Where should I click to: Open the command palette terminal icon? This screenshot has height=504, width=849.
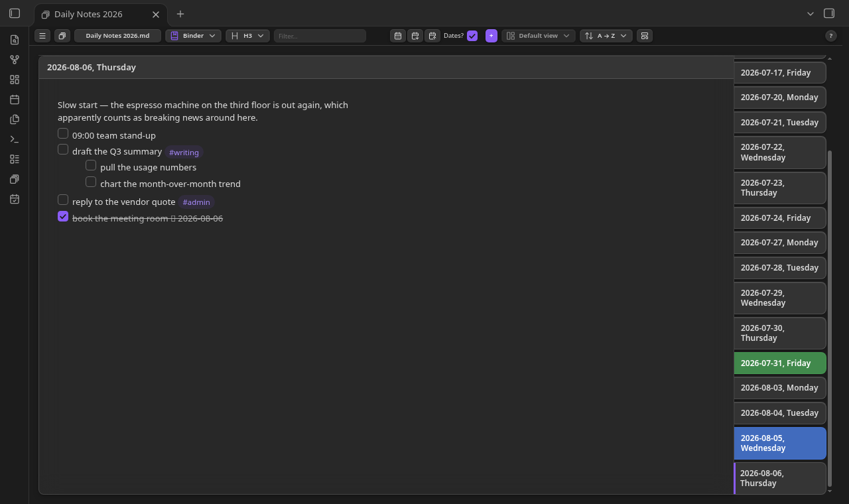click(15, 139)
